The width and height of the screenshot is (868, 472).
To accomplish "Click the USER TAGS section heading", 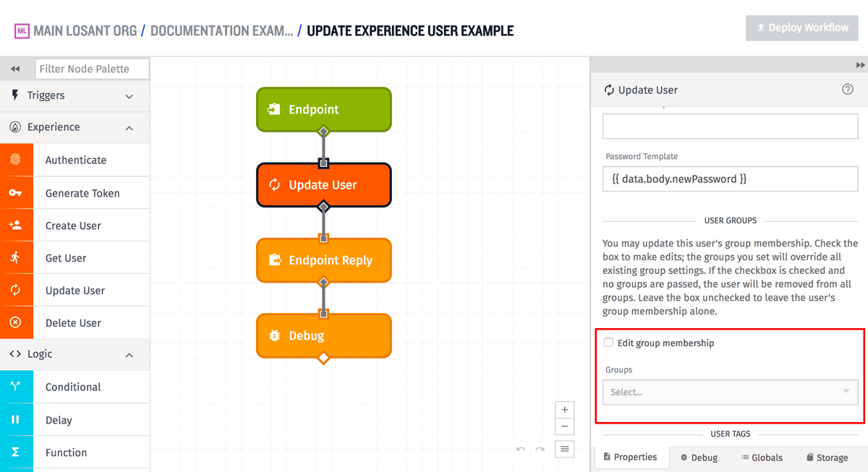I will (731, 434).
